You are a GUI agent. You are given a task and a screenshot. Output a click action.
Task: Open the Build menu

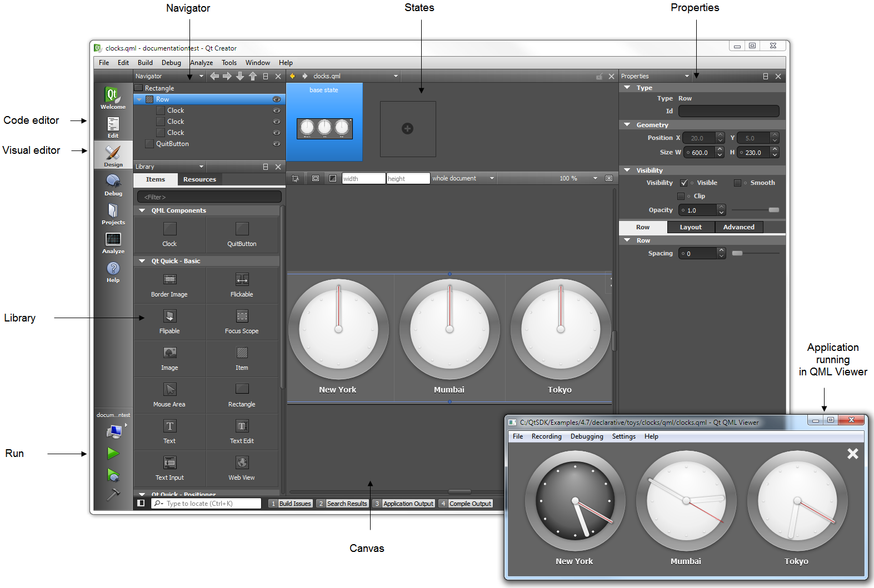(x=145, y=63)
